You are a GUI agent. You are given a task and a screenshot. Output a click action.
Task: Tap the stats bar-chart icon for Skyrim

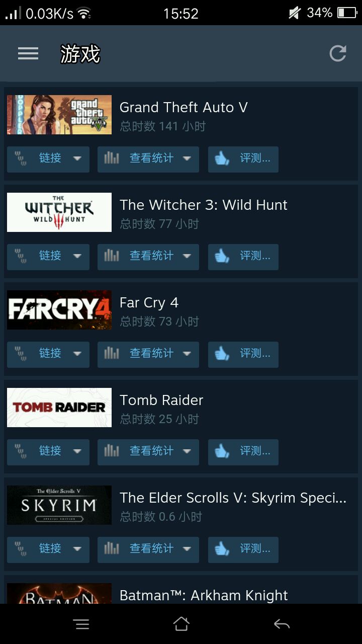(x=112, y=548)
